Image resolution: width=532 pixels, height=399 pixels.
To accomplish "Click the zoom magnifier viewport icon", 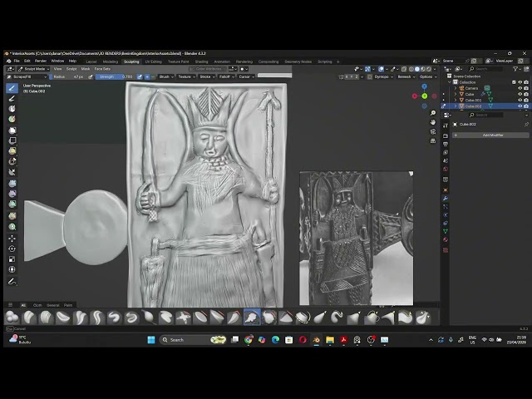I will (433, 113).
